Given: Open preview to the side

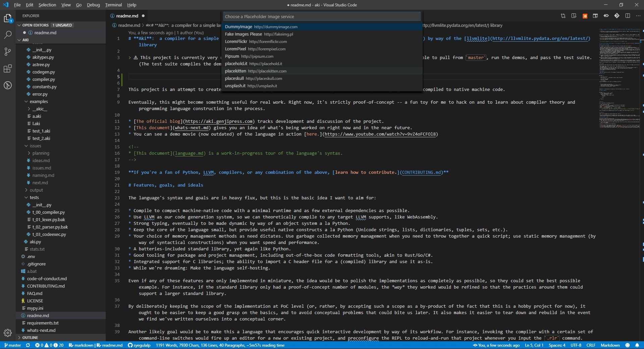Looking at the screenshot, I should click(x=574, y=16).
